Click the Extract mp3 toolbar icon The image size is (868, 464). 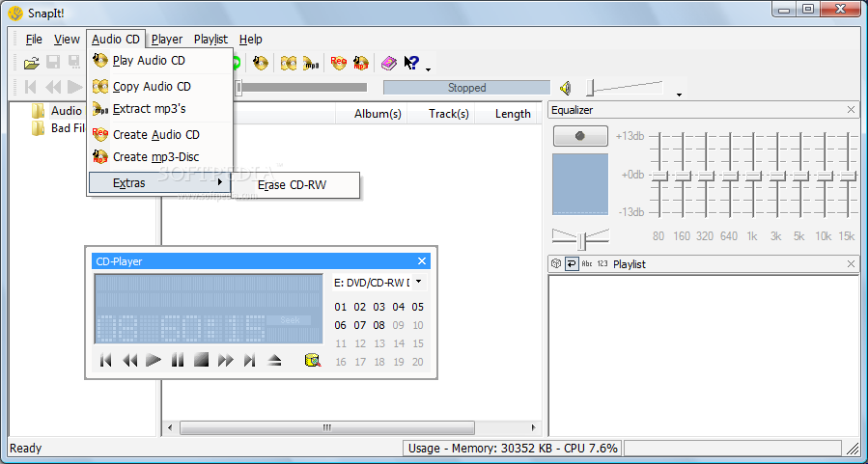(311, 63)
